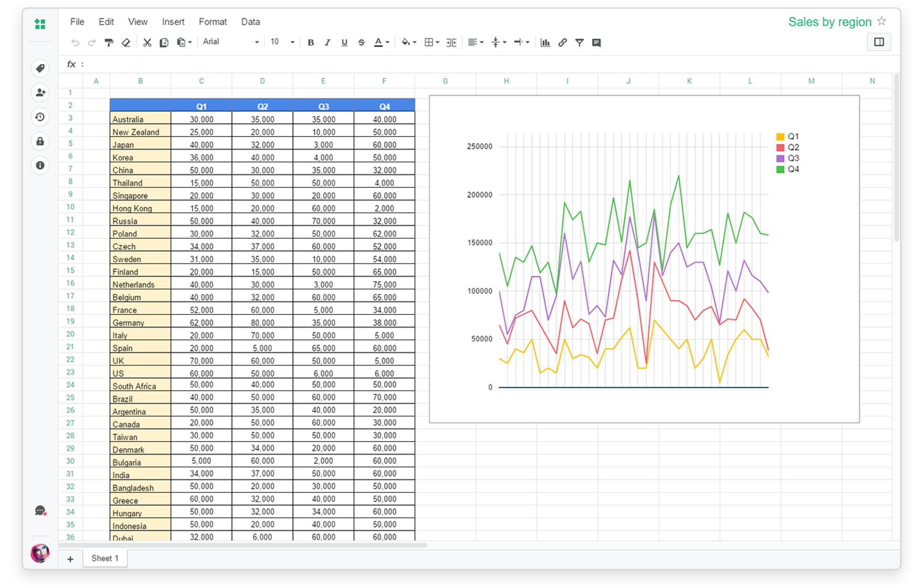
Task: Insert a chart from the toolbar
Action: coord(545,43)
